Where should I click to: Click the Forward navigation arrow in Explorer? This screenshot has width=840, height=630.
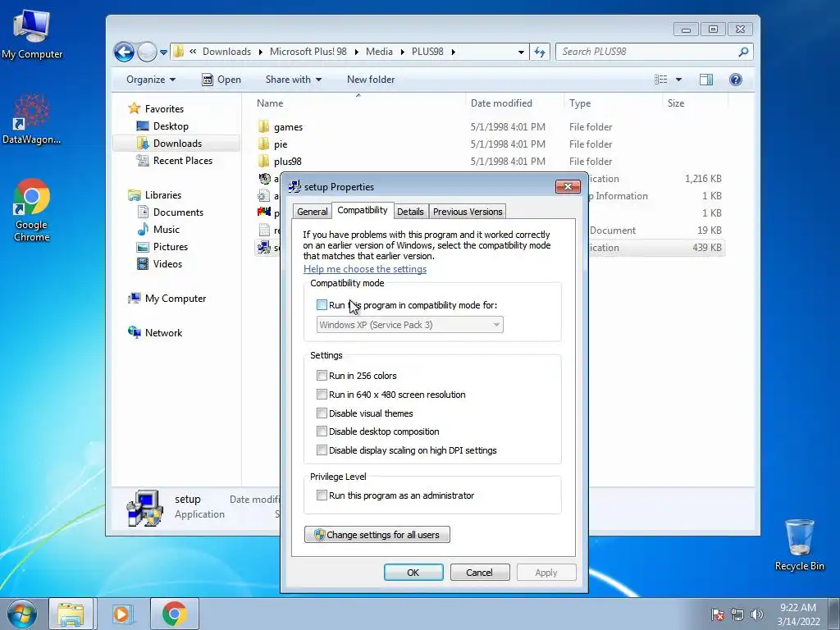click(x=147, y=52)
